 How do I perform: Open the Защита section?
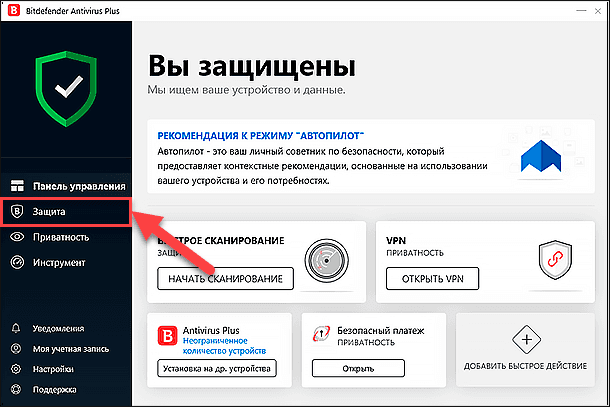point(66,212)
